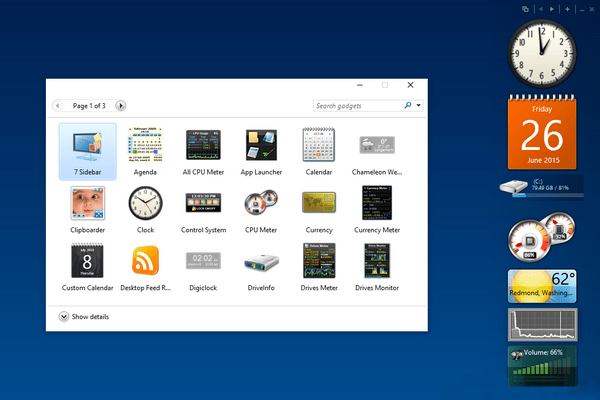Click the orange Friday 26 calendar gadget

tap(542, 132)
